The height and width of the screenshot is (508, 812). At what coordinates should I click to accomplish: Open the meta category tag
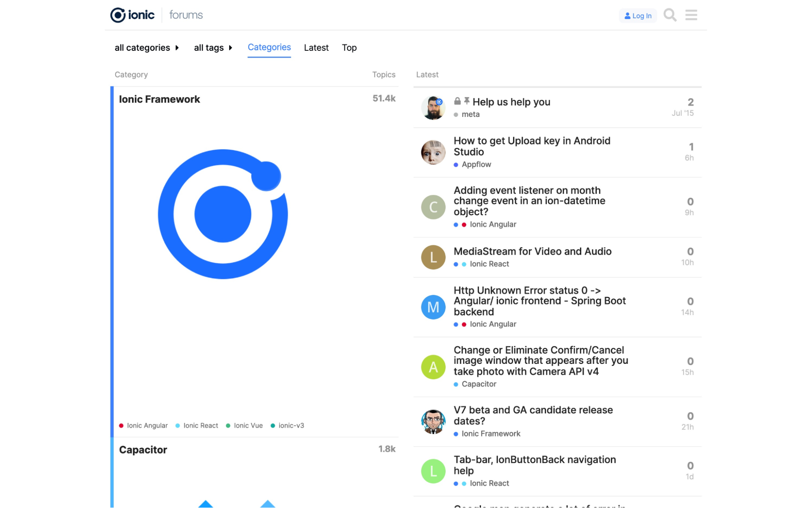click(467, 115)
